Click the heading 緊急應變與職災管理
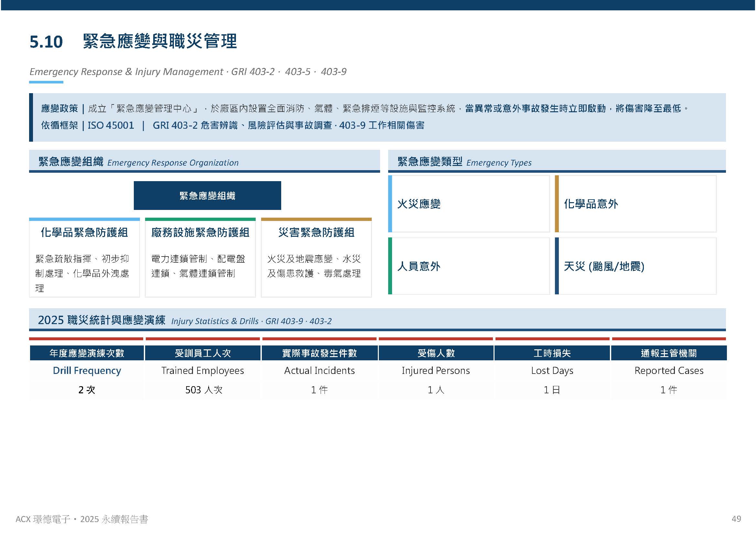756x535 pixels. (160, 41)
